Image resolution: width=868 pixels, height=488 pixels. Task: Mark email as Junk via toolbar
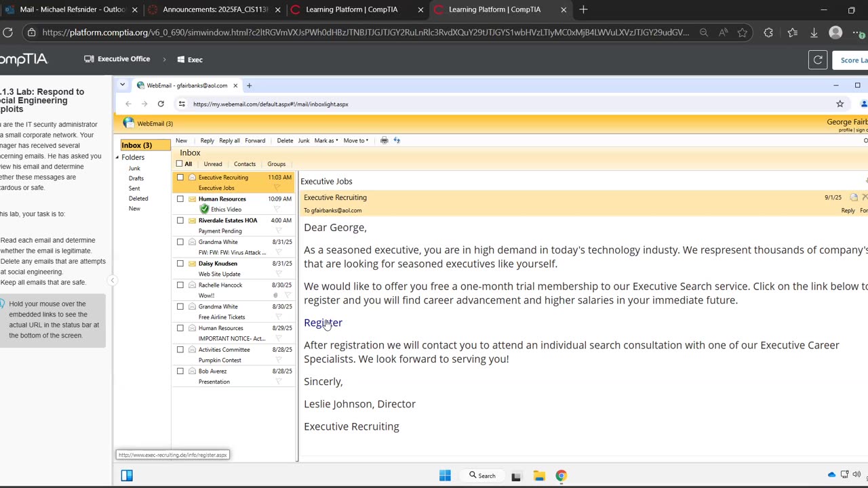coord(304,140)
